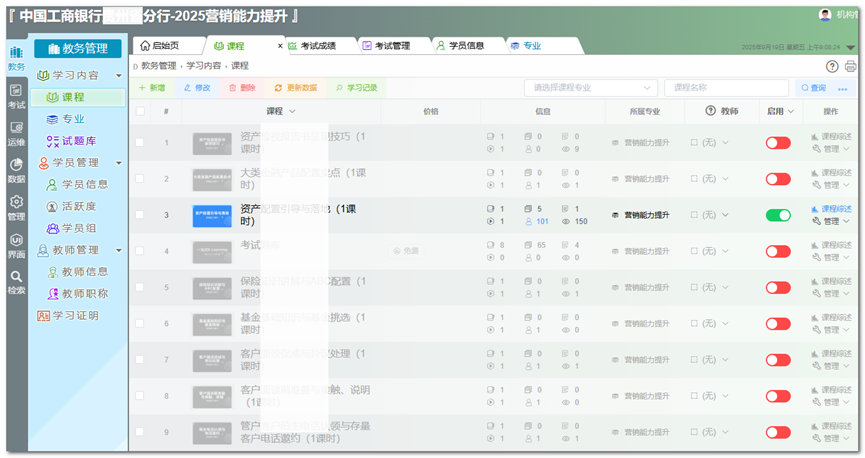Expand the top-right header dropdown arrow

[x=851, y=48]
